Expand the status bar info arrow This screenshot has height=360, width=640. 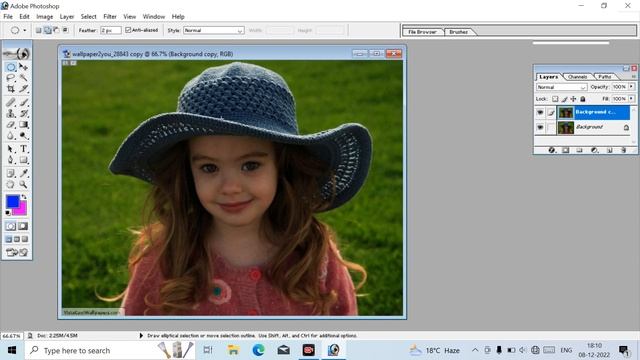141,336
